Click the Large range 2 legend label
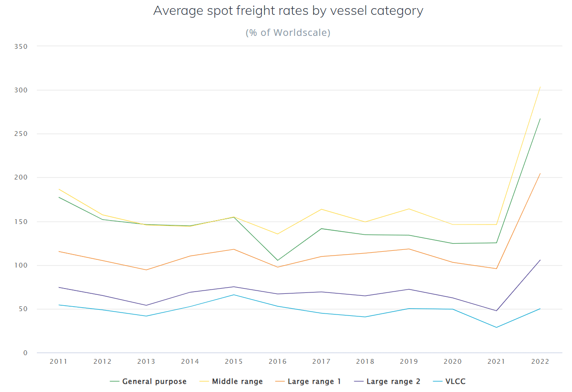The height and width of the screenshot is (392, 572). click(393, 381)
